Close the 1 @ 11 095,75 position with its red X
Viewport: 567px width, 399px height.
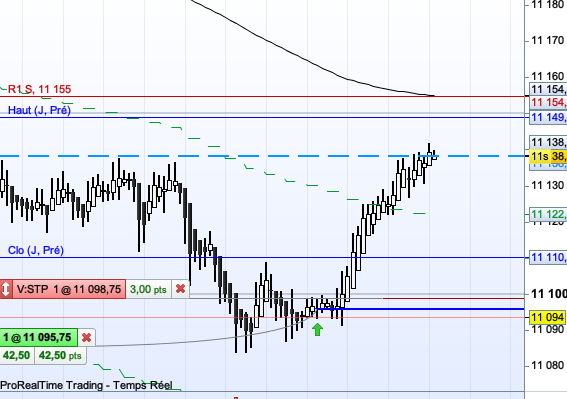86,338
